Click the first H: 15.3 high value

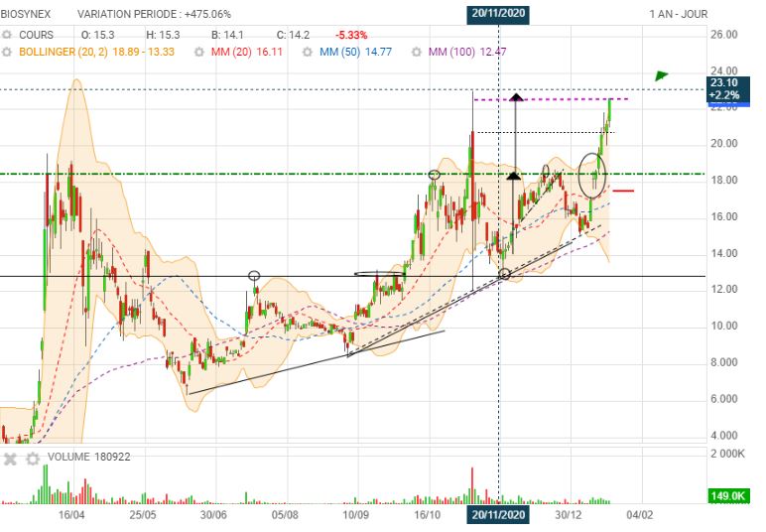163,35
